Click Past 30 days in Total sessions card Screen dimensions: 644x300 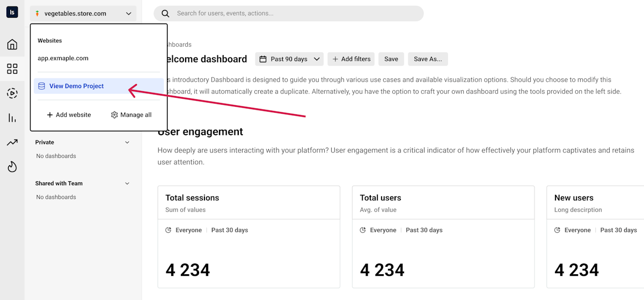click(x=230, y=230)
